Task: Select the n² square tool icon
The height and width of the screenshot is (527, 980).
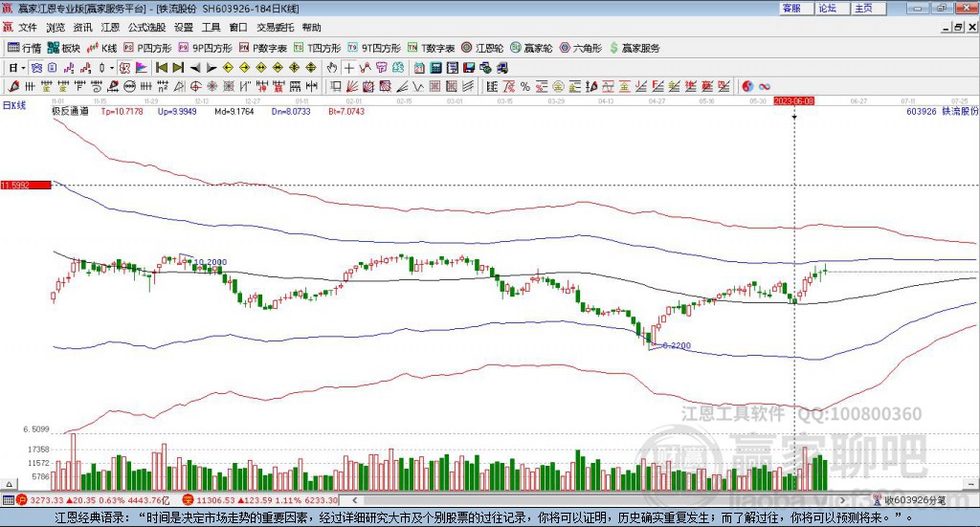Action: (x=163, y=86)
